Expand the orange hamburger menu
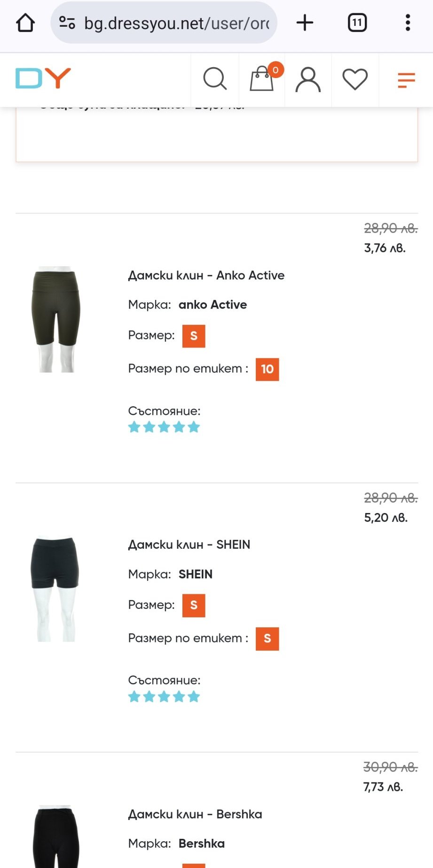The image size is (433, 868). click(x=406, y=80)
